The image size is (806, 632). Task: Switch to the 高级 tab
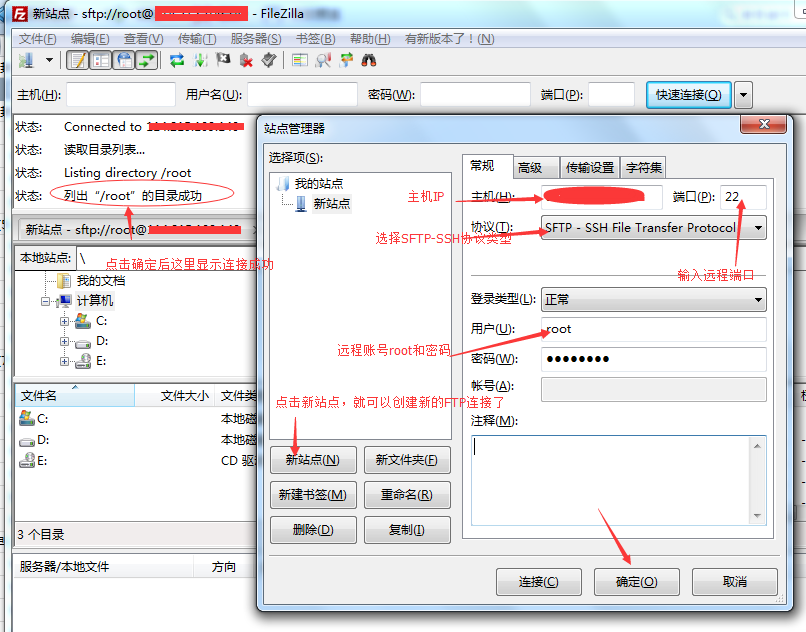pyautogui.click(x=530, y=168)
